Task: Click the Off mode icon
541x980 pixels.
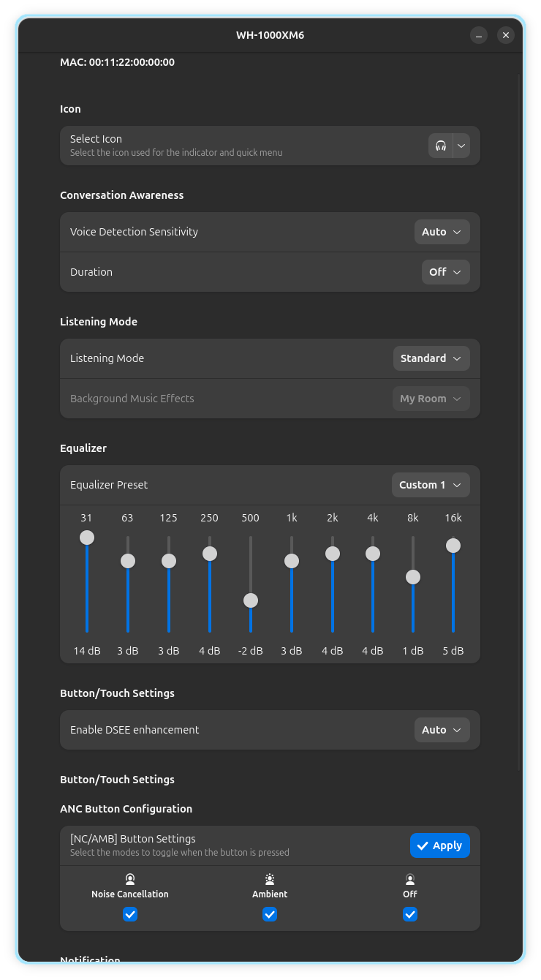Action: tap(410, 879)
